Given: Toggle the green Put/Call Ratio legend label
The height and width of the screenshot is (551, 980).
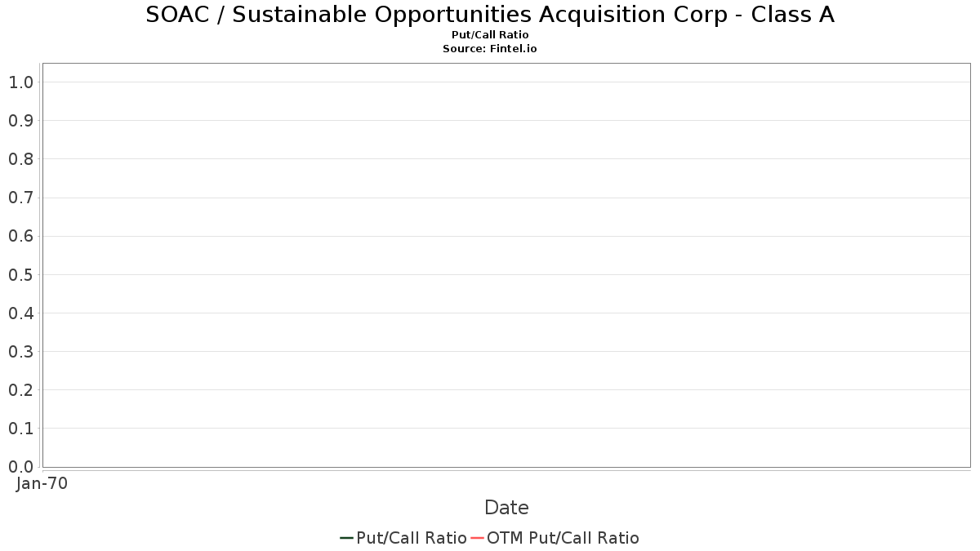Looking at the screenshot, I should tap(412, 538).
